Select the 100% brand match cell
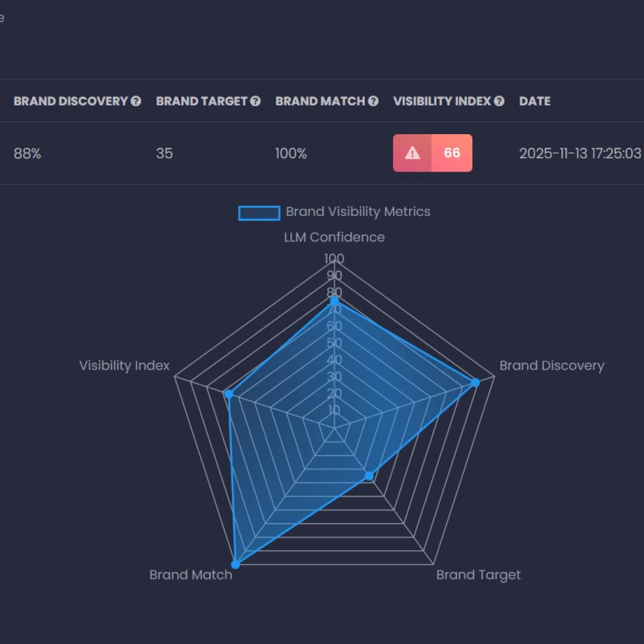Screen dimensions: 644x644 click(x=291, y=154)
